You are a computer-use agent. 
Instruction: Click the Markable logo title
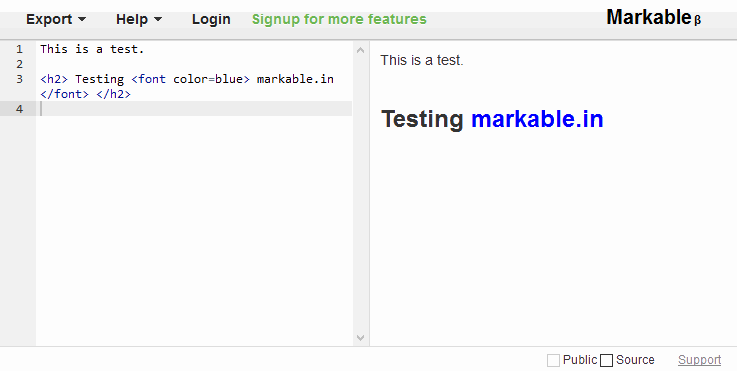(649, 17)
